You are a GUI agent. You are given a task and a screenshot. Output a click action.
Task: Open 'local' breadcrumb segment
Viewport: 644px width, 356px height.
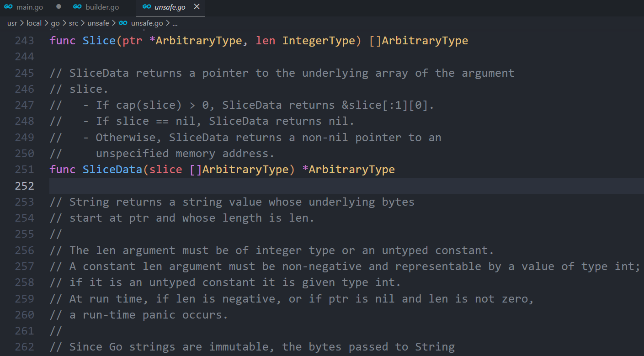coord(34,23)
